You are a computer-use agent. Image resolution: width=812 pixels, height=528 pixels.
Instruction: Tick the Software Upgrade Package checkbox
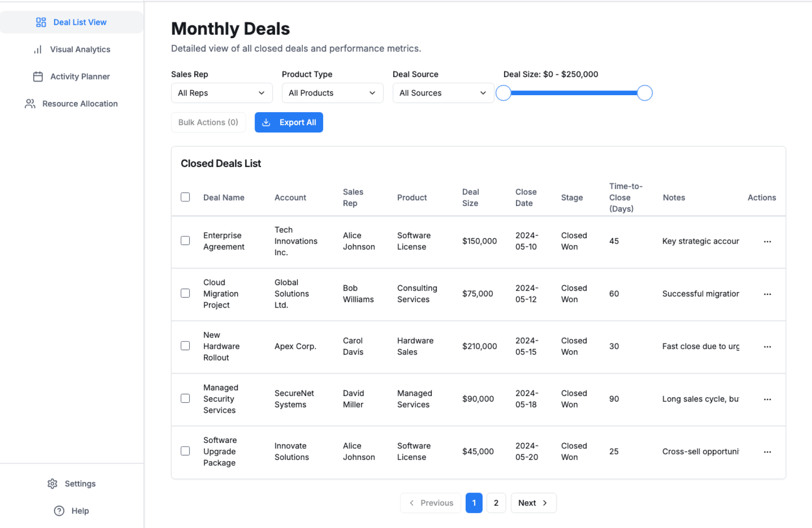coord(185,451)
